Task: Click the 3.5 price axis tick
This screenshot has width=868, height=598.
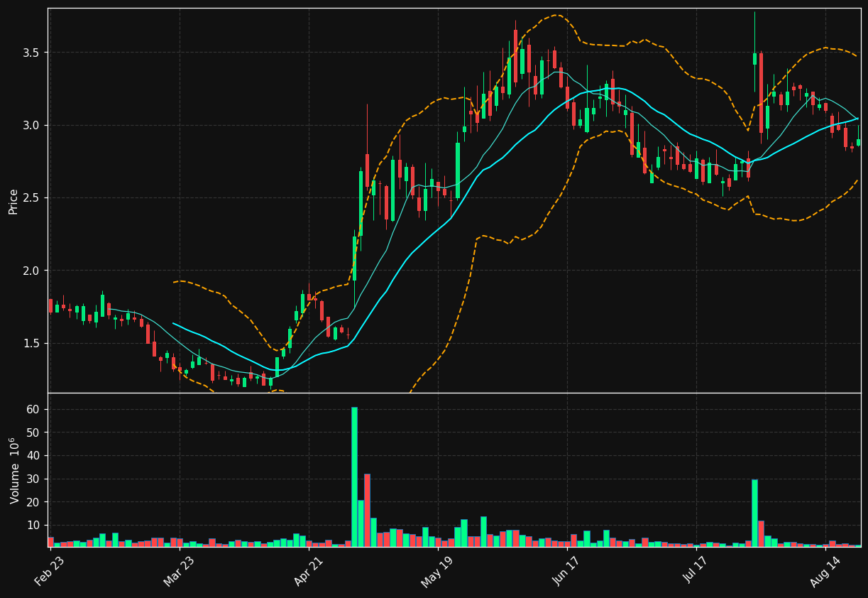Action: 33,53
